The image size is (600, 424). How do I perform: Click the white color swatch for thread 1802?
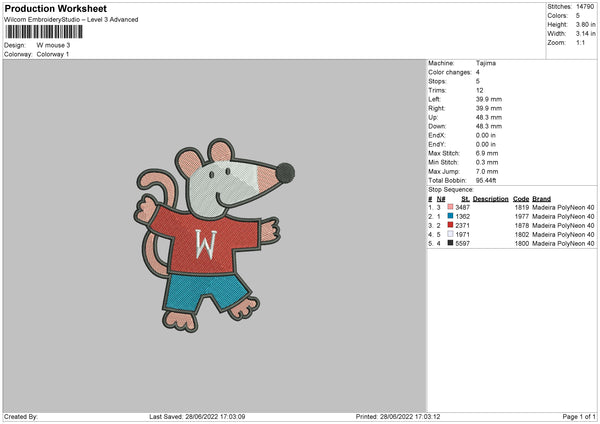(450, 234)
